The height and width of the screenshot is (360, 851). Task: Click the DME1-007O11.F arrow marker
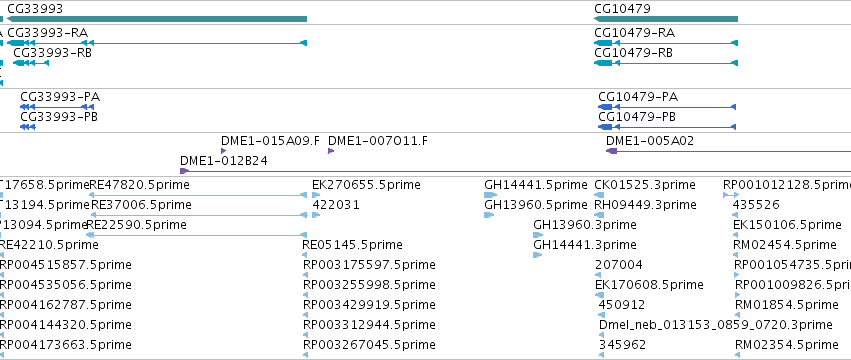tap(331, 151)
